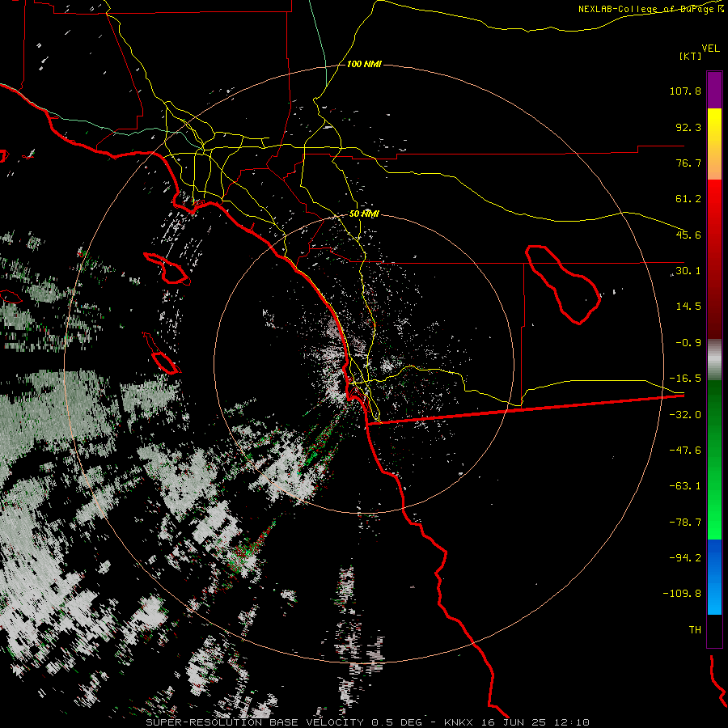The height and width of the screenshot is (728, 728).
Task: Click the 14.5 velocity scale value
Action: (x=688, y=307)
